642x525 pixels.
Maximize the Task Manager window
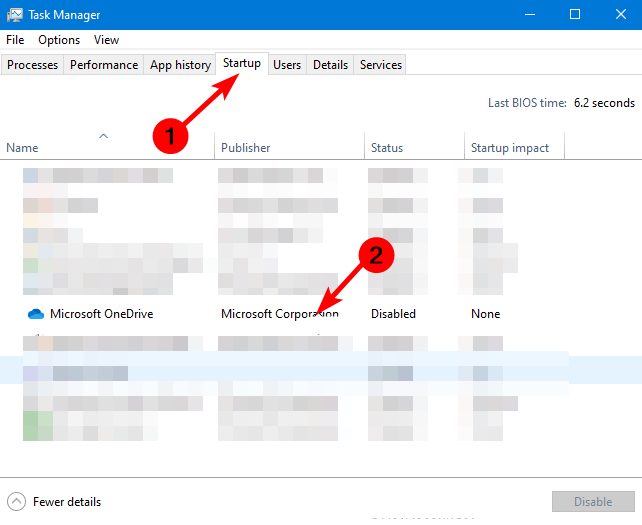[x=575, y=14]
